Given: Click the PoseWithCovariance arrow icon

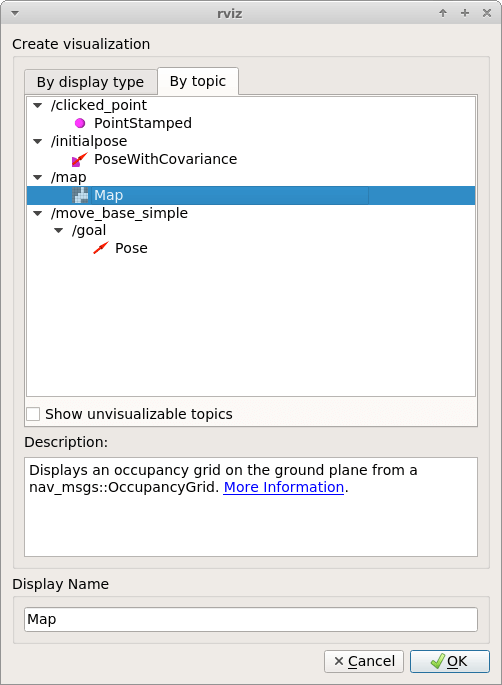Looking at the screenshot, I should [x=80, y=159].
